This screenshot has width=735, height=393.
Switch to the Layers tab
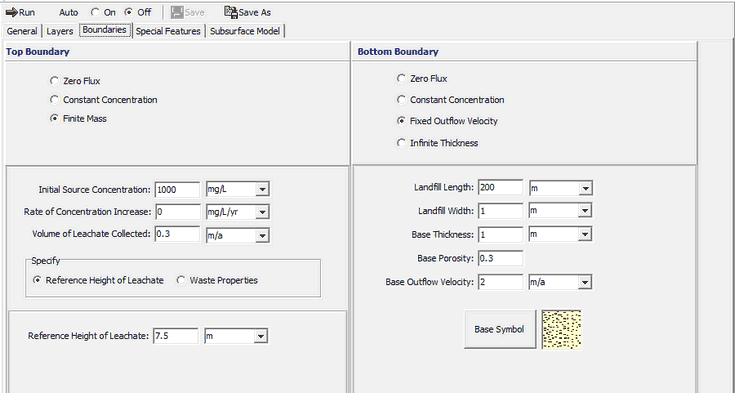pyautogui.click(x=60, y=31)
